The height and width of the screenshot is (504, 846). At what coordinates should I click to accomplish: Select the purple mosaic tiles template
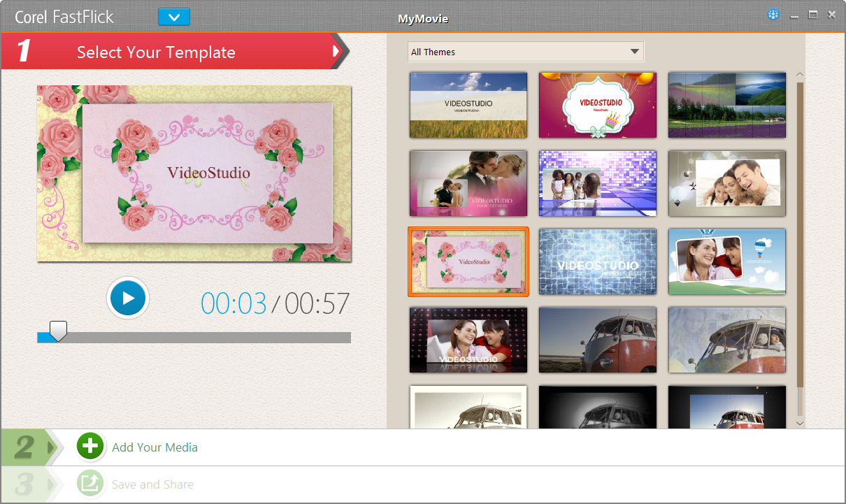[598, 183]
